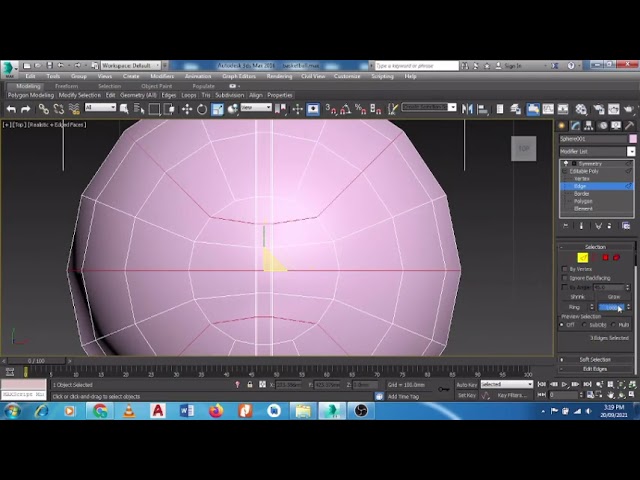
Task: Activate the Select and Scale tool
Action: (x=217, y=109)
